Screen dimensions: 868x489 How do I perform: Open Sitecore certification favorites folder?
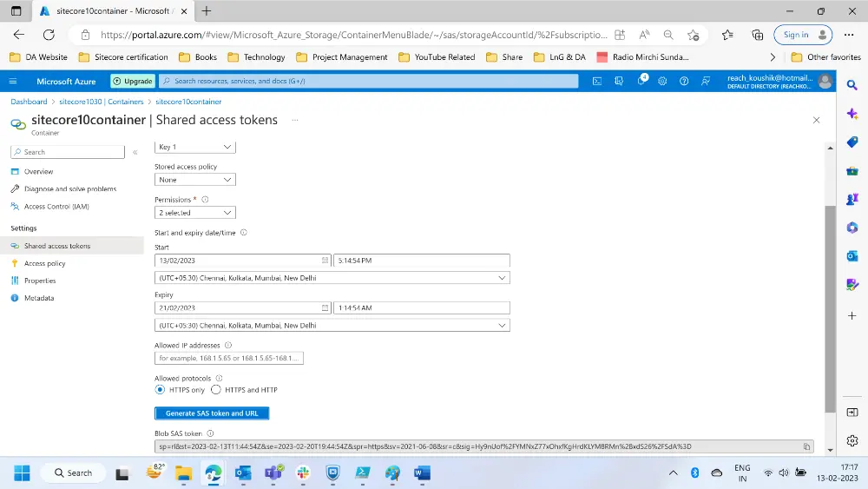[123, 57]
